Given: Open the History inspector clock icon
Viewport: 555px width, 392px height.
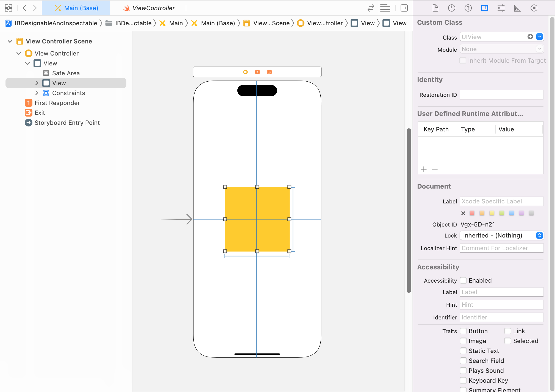Looking at the screenshot, I should click(x=452, y=8).
